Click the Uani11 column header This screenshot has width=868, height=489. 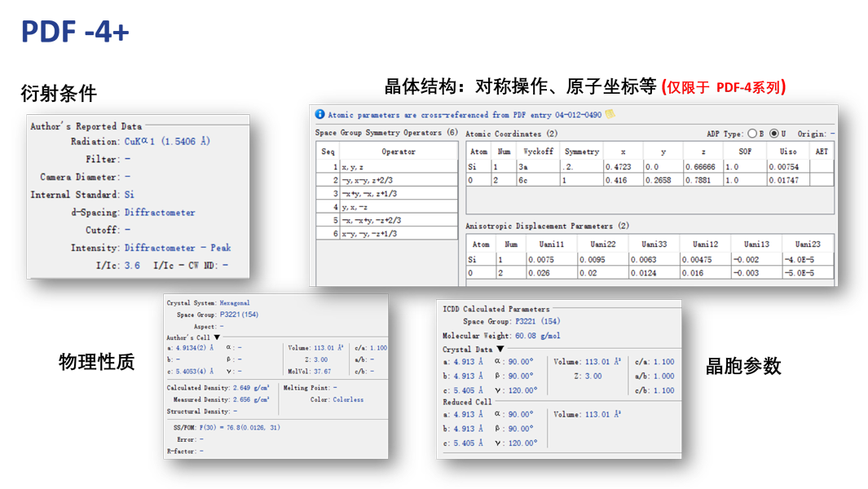(x=551, y=244)
